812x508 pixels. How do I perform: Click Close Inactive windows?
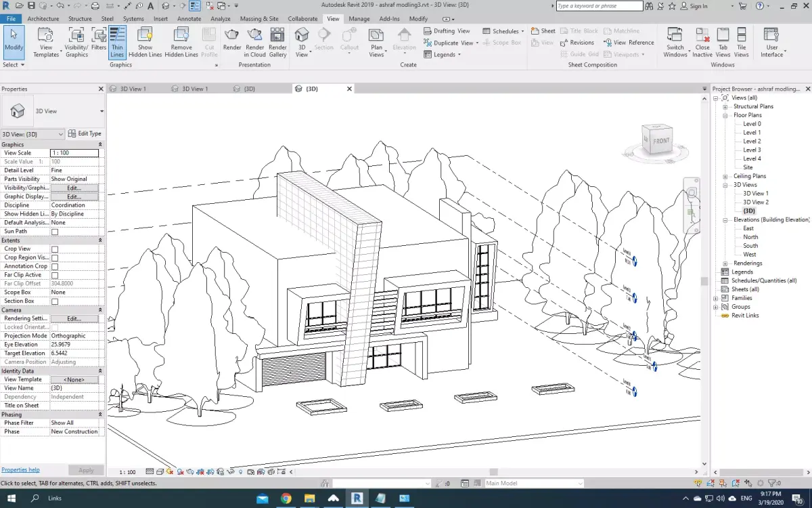tap(702, 43)
